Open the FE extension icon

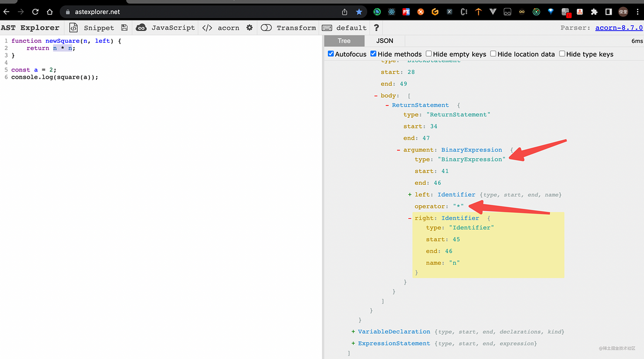[406, 12]
